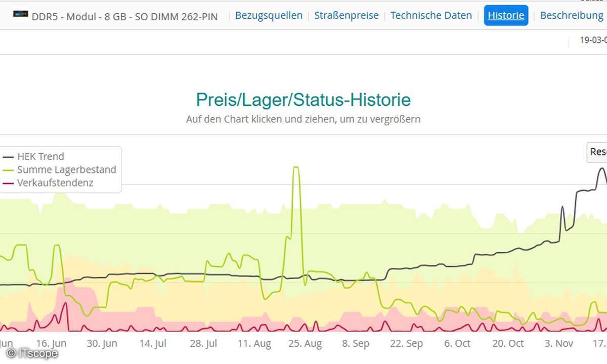Switch to the Straßenpreise tab
This screenshot has height=364, width=607.
346,16
